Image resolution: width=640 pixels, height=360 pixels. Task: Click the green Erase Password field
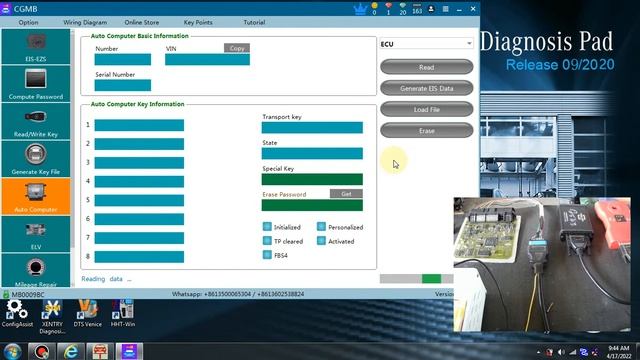click(x=312, y=205)
